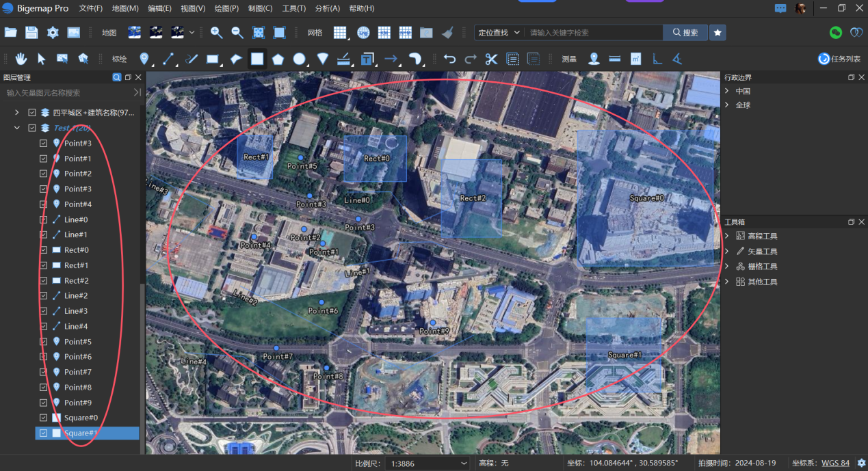Choose the point marker drawing tool
This screenshot has width=868, height=471.
pyautogui.click(x=144, y=59)
